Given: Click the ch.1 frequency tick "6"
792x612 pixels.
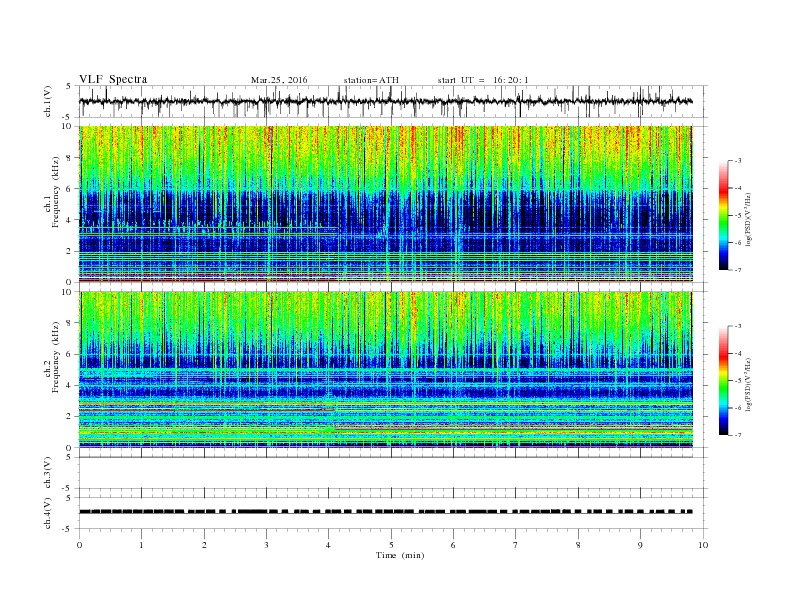Looking at the screenshot, I should click(x=70, y=189).
